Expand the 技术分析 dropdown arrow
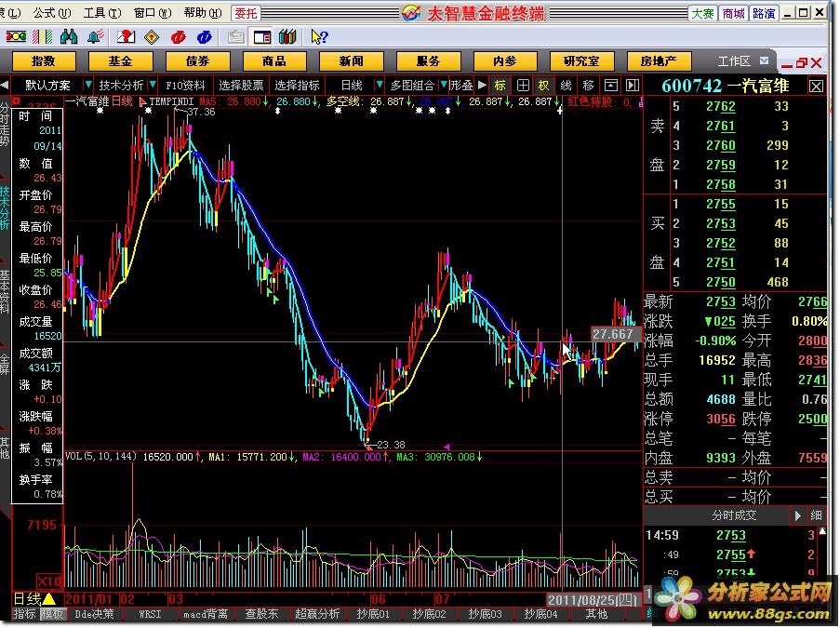This screenshot has width=840, height=628. (153, 85)
